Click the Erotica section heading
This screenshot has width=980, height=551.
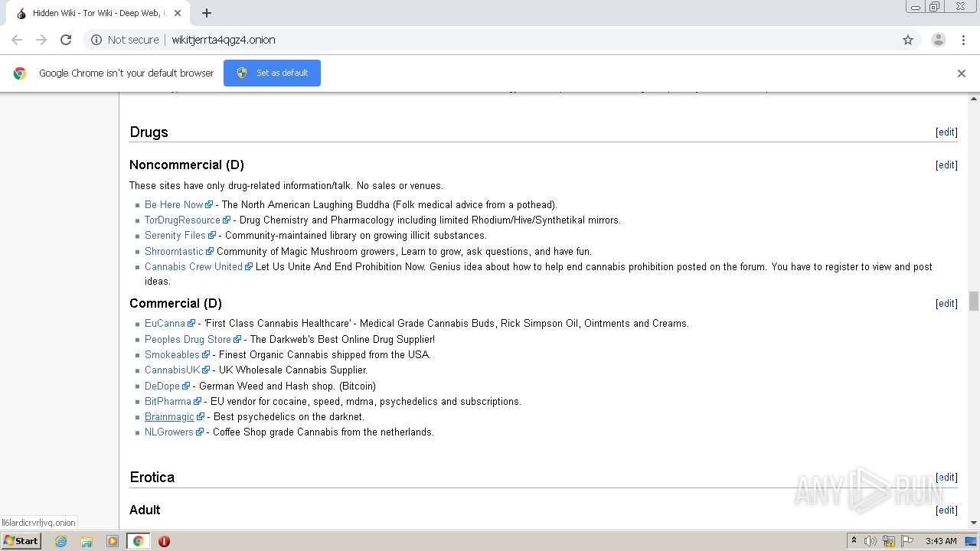152,478
